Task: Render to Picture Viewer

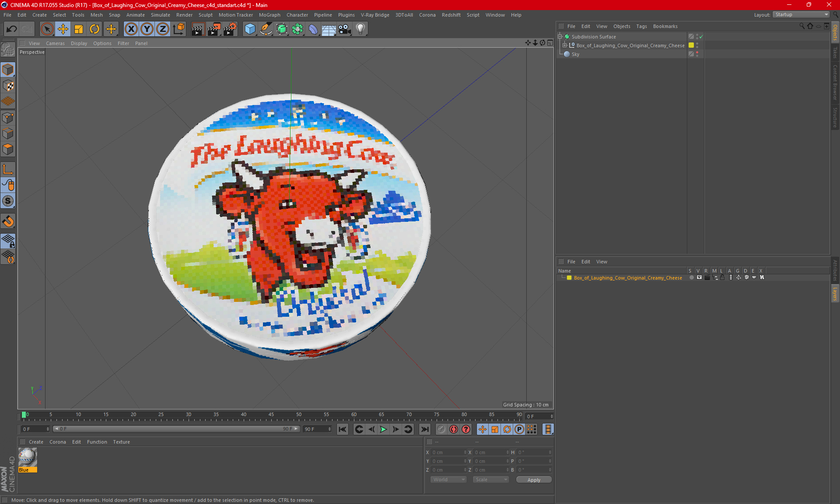Action: point(214,29)
